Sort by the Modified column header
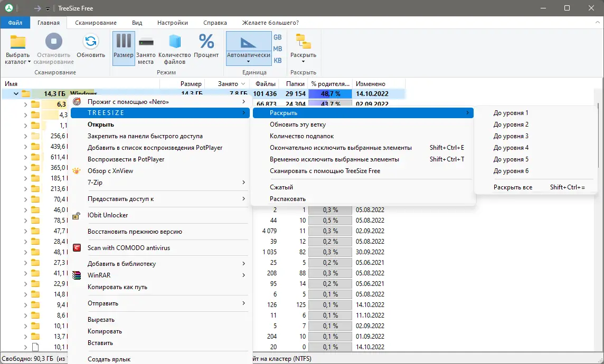The width and height of the screenshot is (604, 364). click(370, 84)
